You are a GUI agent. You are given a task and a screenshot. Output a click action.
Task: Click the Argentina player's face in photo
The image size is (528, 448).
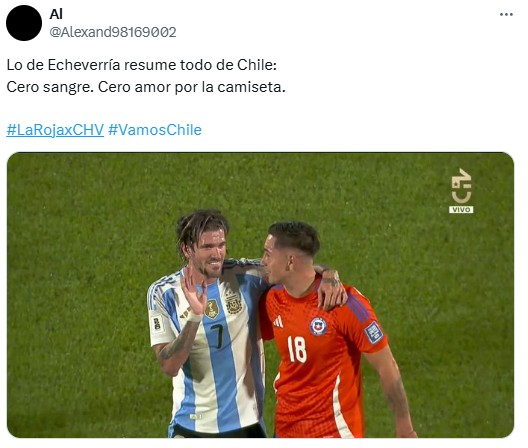[211, 253]
